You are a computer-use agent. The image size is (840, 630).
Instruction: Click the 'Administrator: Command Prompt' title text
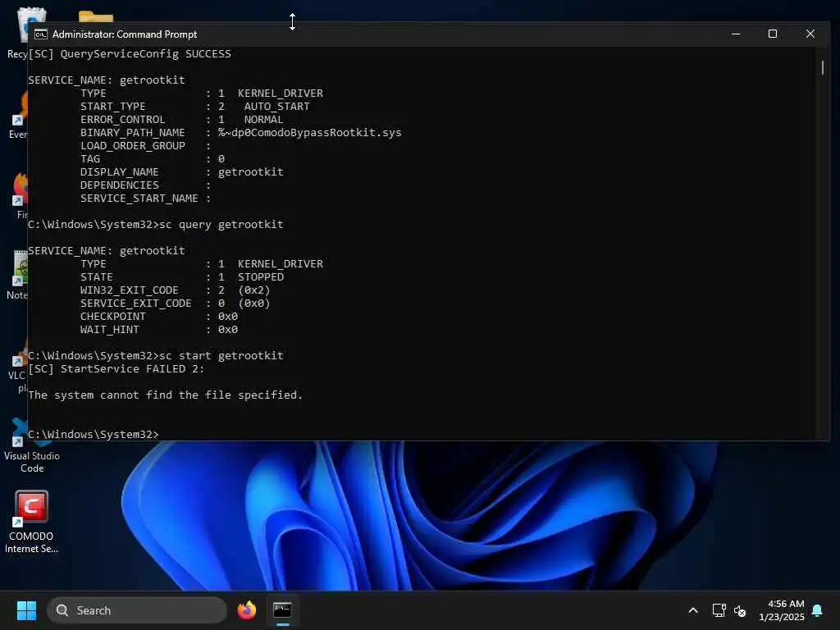coord(125,34)
